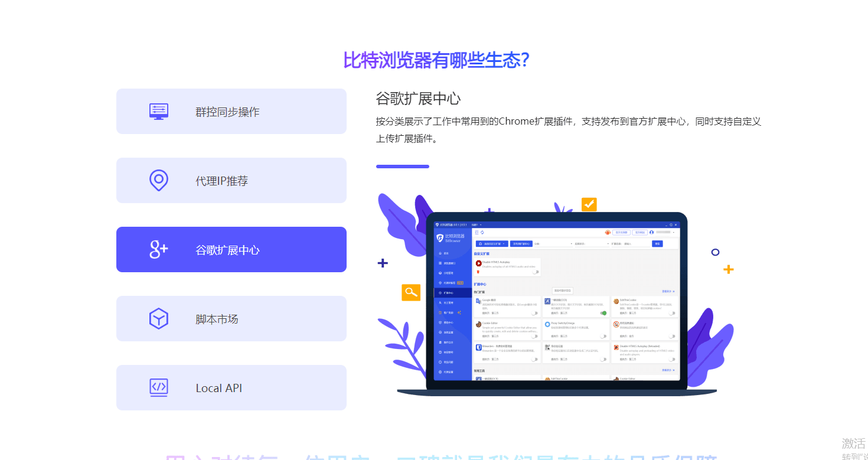
Task: Disable the green OCR extension toggle
Action: point(603,313)
